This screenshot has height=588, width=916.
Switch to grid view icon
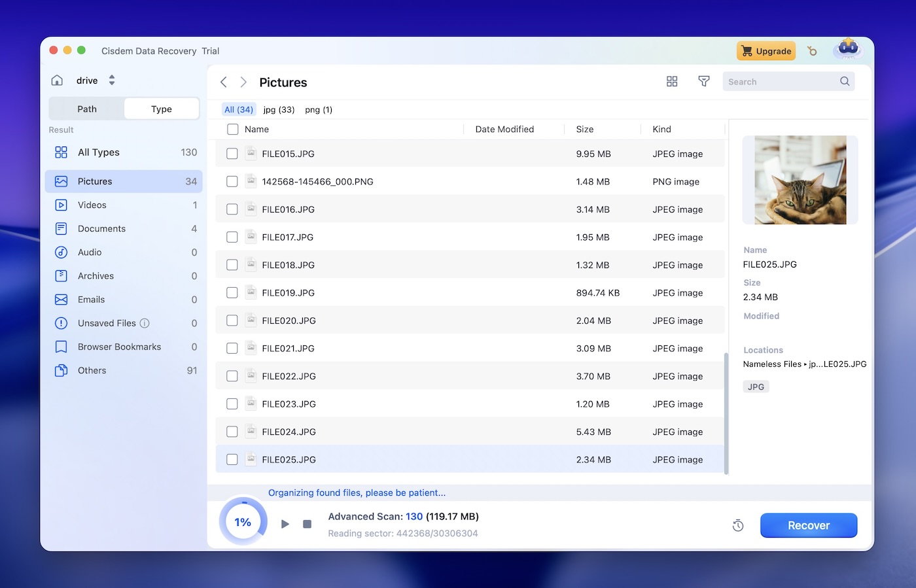click(x=672, y=82)
